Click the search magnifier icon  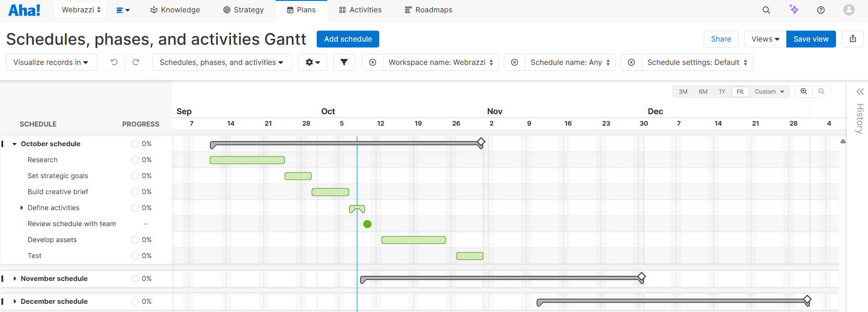[766, 10]
